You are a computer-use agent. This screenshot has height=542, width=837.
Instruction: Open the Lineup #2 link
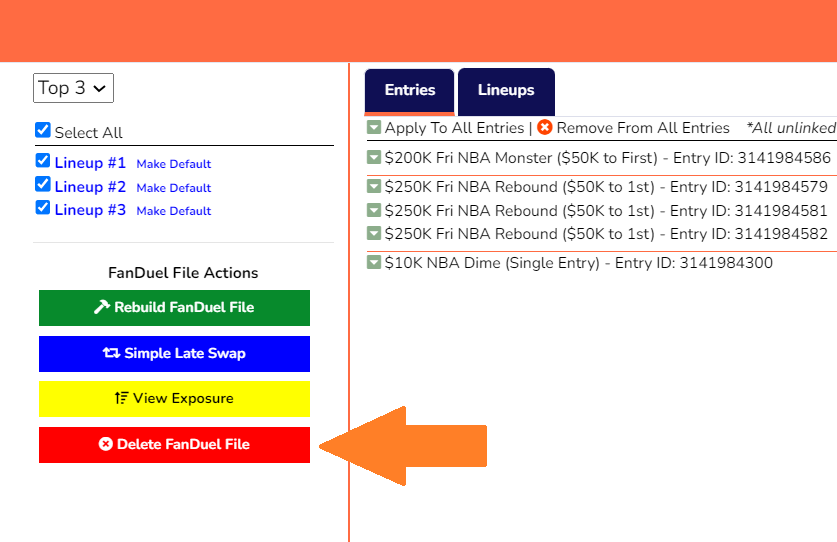tap(90, 187)
